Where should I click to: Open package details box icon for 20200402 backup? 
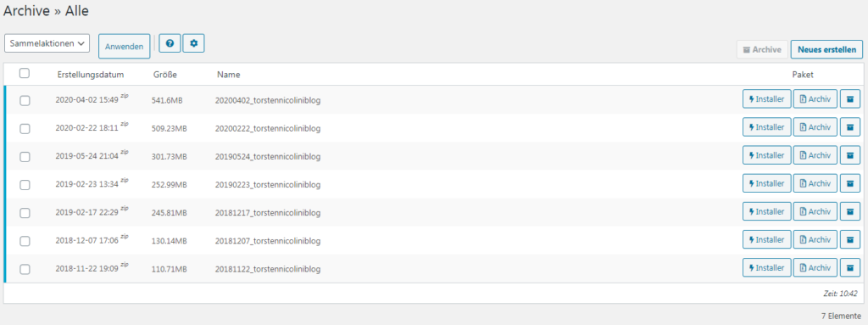(x=850, y=99)
